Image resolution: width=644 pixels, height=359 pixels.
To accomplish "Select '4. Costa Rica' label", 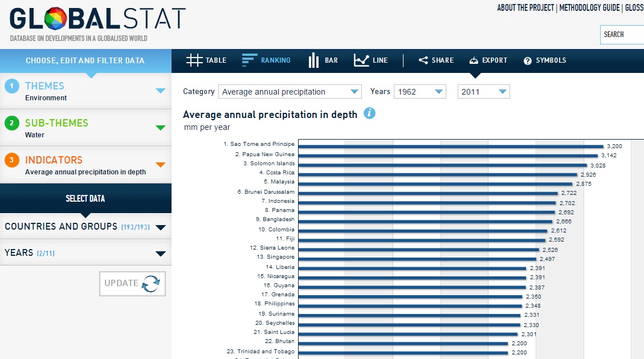I will tap(277, 173).
